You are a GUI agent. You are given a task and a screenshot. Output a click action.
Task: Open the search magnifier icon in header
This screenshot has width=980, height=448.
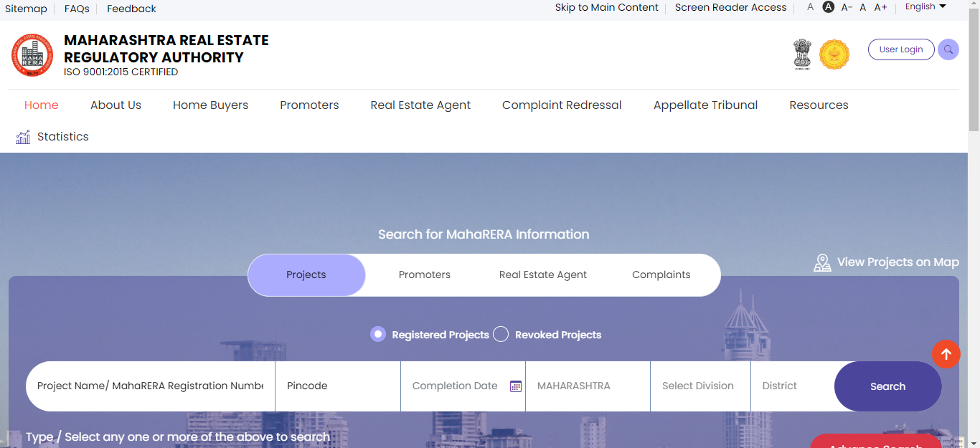[x=948, y=49]
